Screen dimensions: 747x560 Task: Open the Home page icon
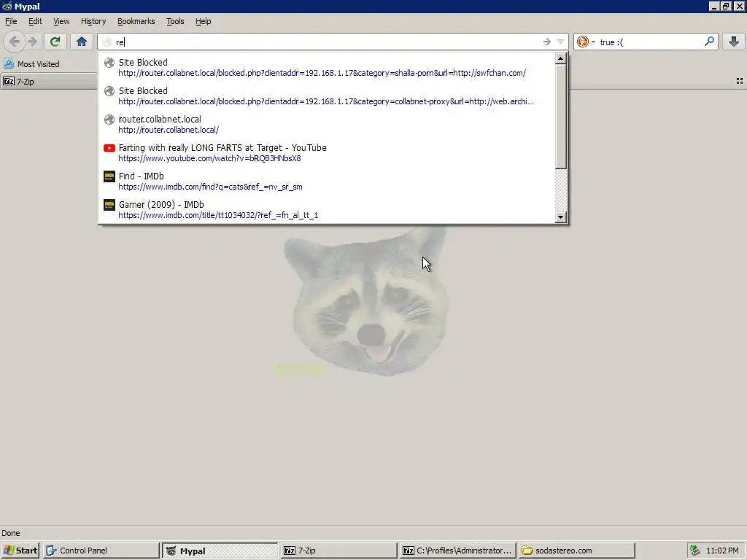pyautogui.click(x=82, y=42)
